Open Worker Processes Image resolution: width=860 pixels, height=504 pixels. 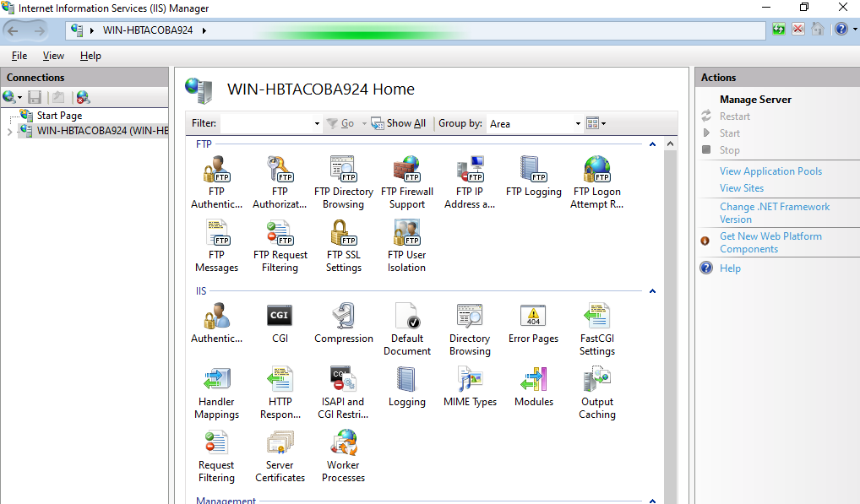pyautogui.click(x=343, y=457)
